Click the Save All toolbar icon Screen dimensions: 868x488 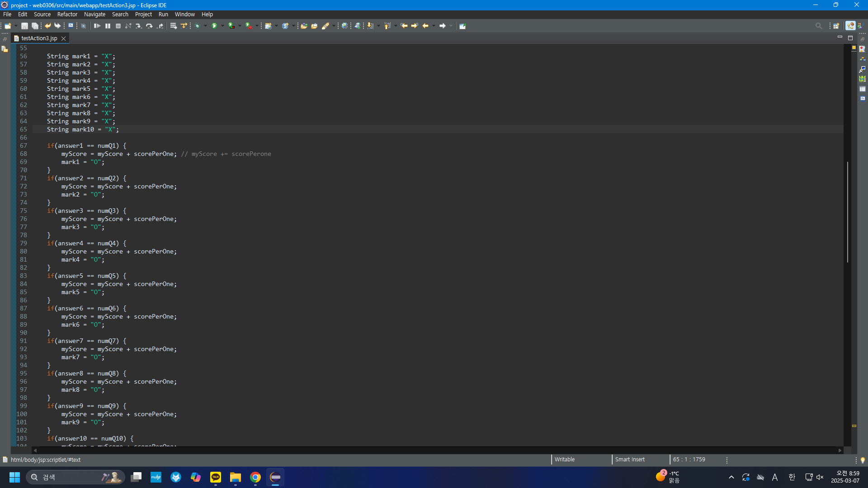point(35,26)
